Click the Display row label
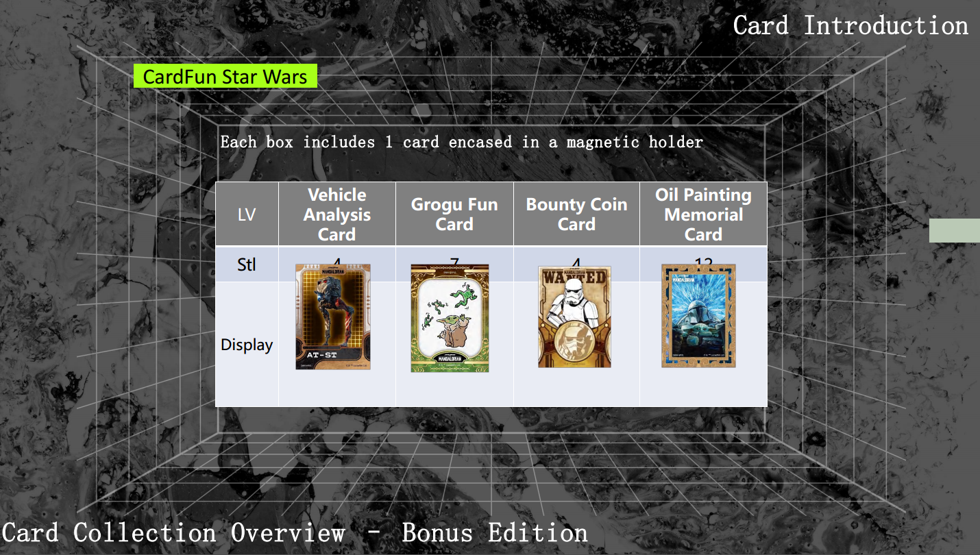Screen dimensions: 980x555 point(247,345)
